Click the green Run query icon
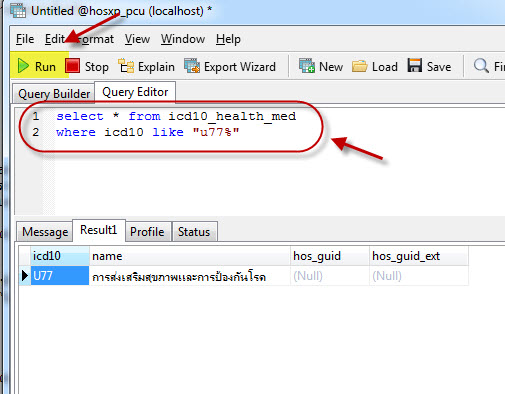The width and height of the screenshot is (505, 394). tap(23, 66)
